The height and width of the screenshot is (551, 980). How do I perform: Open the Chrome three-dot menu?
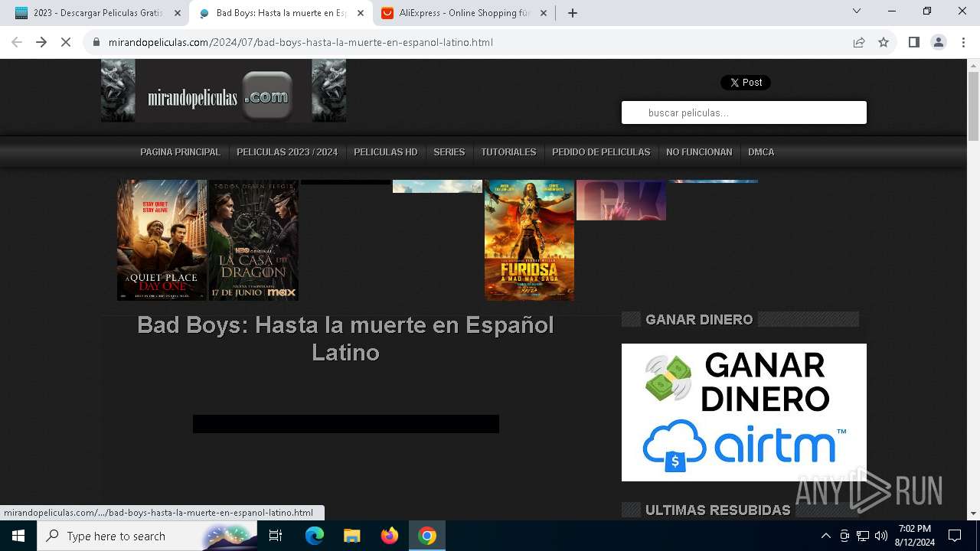pyautogui.click(x=963, y=42)
